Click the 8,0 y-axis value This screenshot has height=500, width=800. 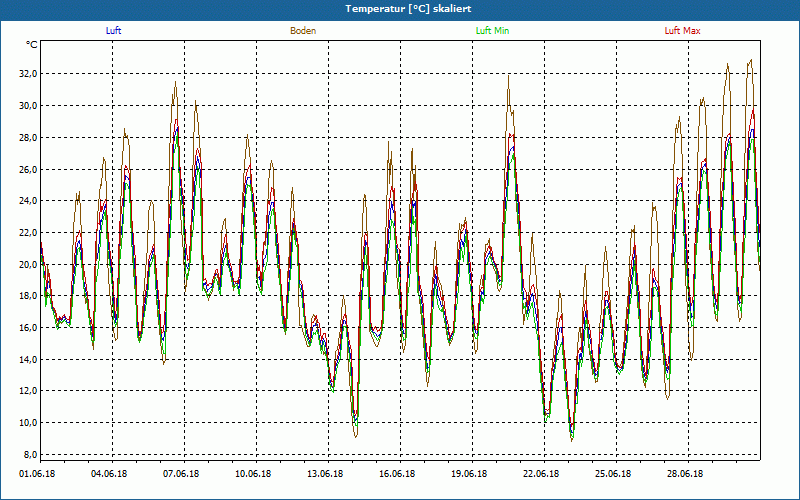coord(30,455)
